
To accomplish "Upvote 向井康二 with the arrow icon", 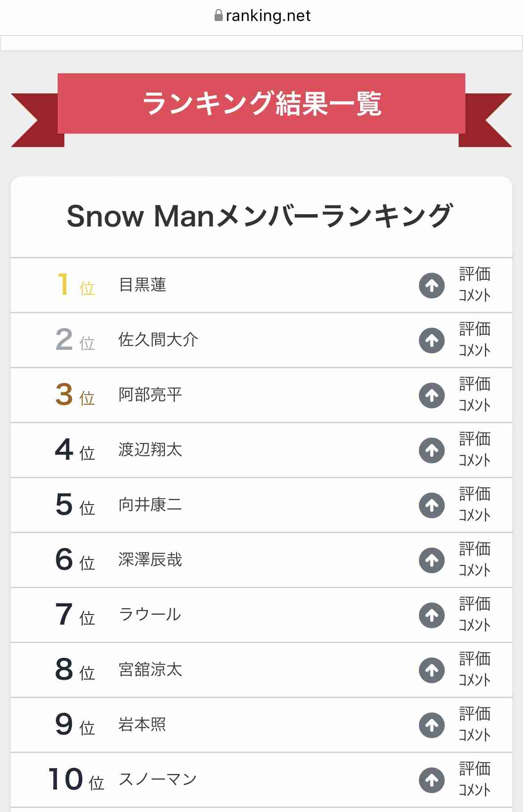I will click(x=431, y=505).
